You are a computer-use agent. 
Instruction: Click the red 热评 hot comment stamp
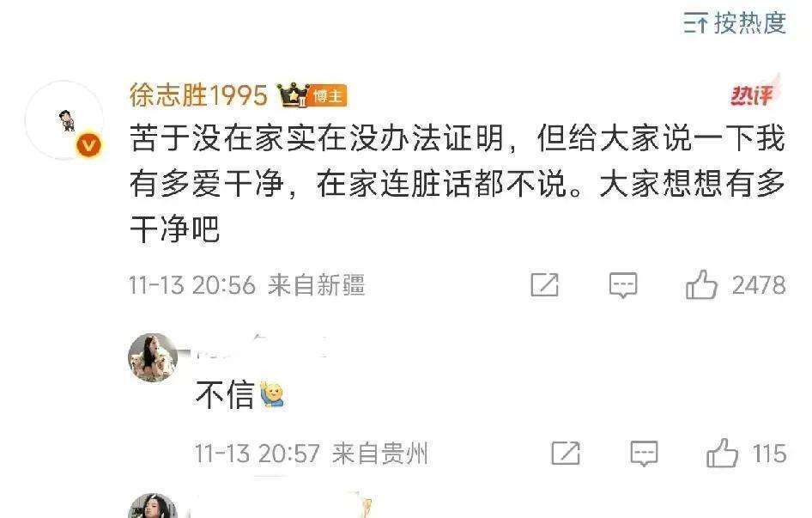[x=754, y=94]
